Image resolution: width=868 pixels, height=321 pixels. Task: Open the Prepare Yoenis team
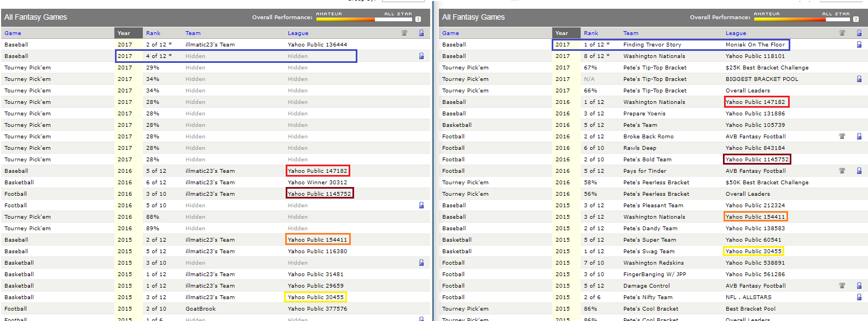pyautogui.click(x=645, y=114)
